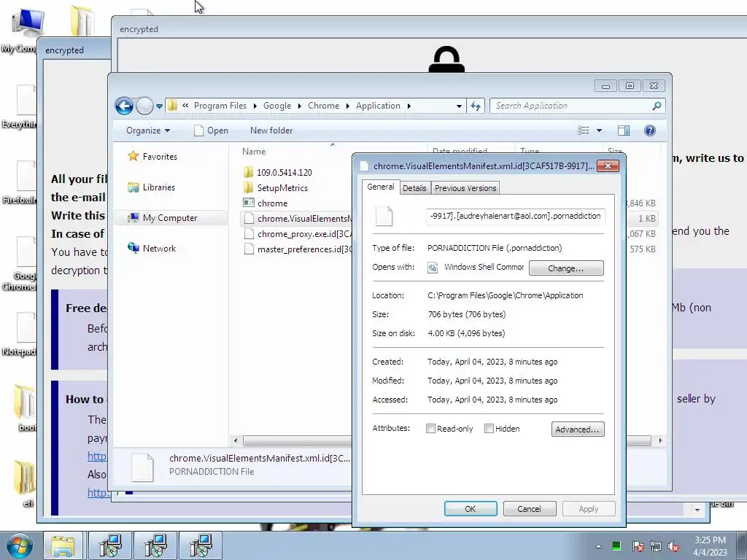This screenshot has width=747, height=560.
Task: Click the Explorer Back arrow button
Action: click(124, 106)
